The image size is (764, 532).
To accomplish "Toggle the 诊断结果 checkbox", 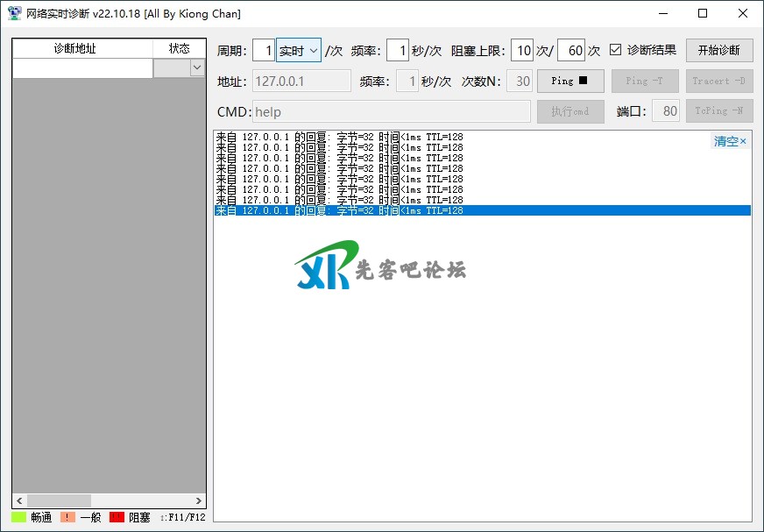I will (616, 50).
